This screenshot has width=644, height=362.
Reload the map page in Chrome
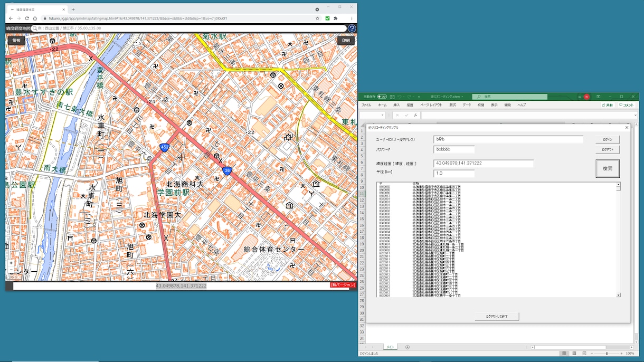tap(26, 18)
